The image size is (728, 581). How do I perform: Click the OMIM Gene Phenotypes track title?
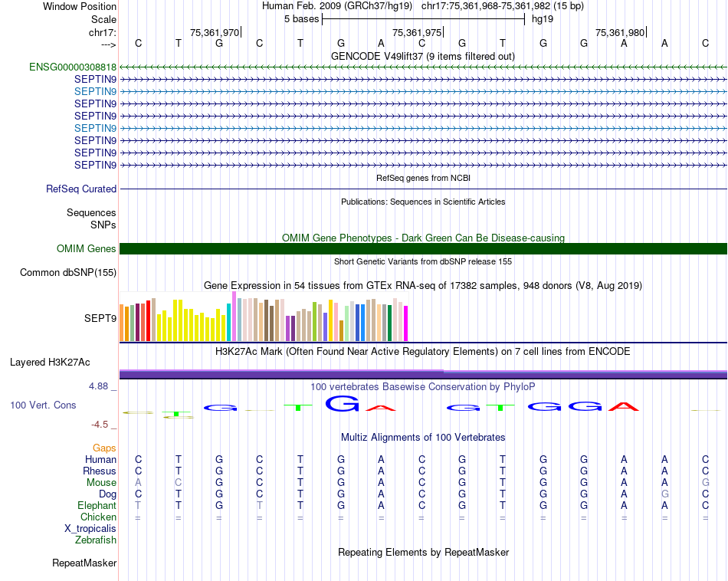(x=424, y=238)
